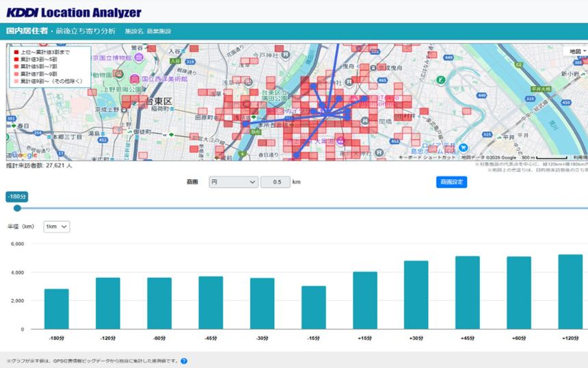Click the +120分 bar in the chart
Viewport: 588px width, 368px height.
570,292
